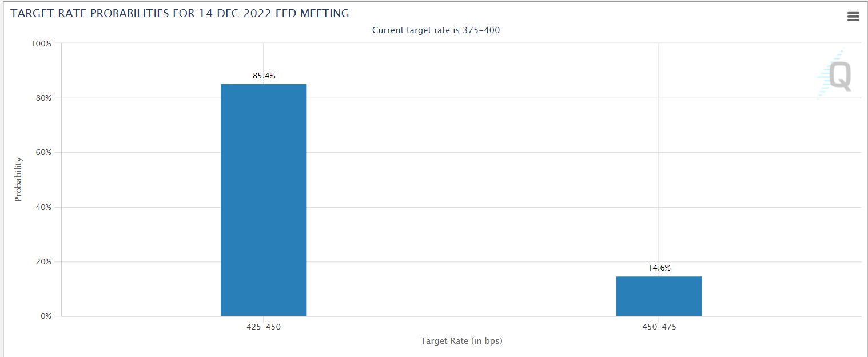Image resolution: width=868 pixels, height=357 pixels.
Task: Click the 0% y-axis tick label
Action: 45,316
